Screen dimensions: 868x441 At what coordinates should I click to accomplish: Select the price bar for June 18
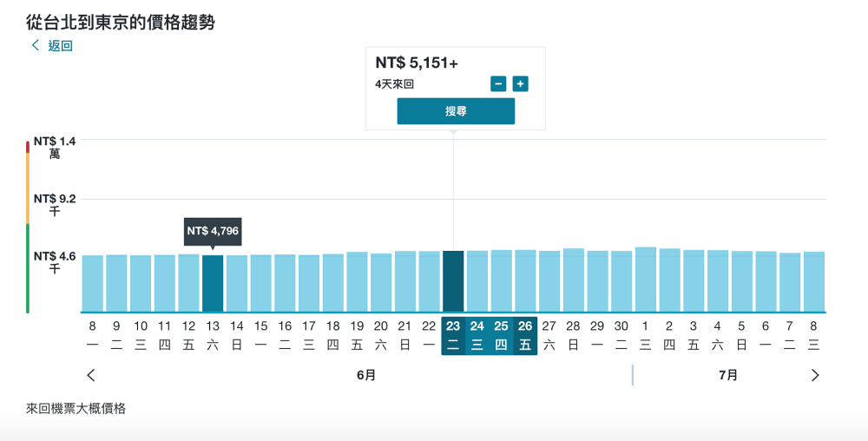pos(333,283)
